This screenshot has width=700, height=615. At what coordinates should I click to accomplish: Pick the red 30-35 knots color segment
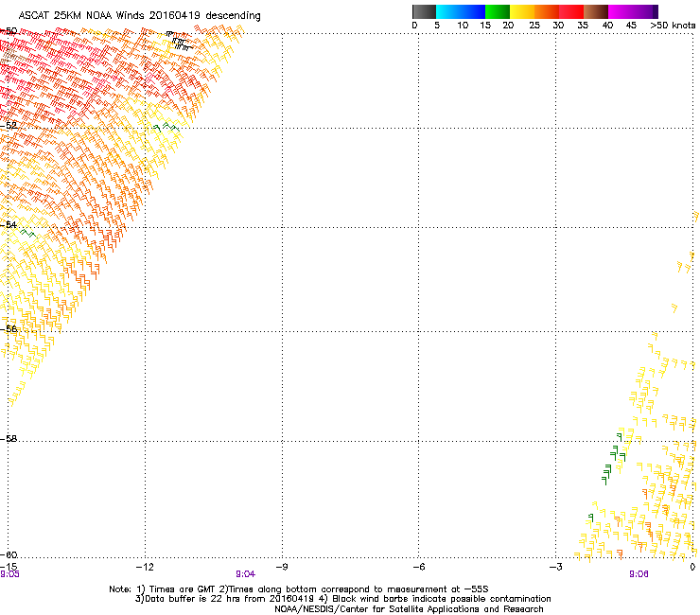(571, 11)
